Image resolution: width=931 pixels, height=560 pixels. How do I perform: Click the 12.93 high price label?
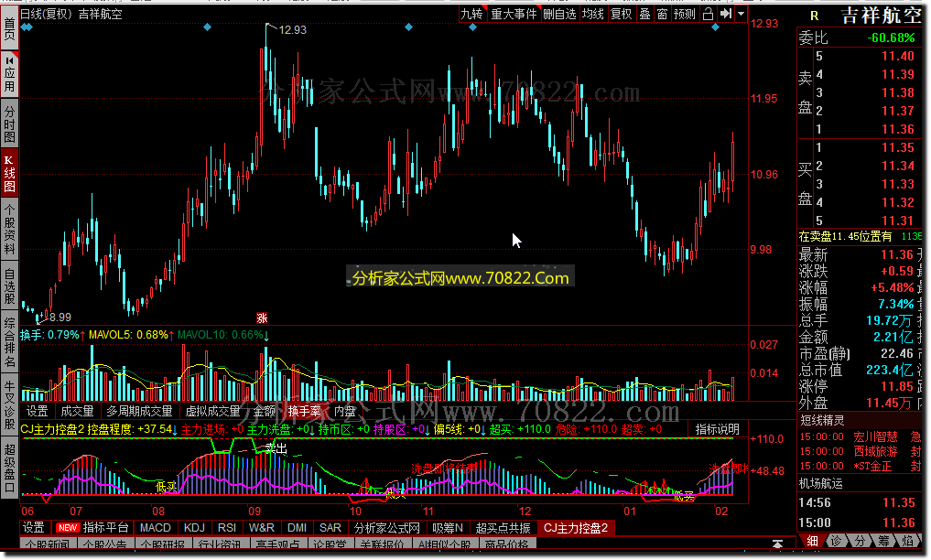293,29
